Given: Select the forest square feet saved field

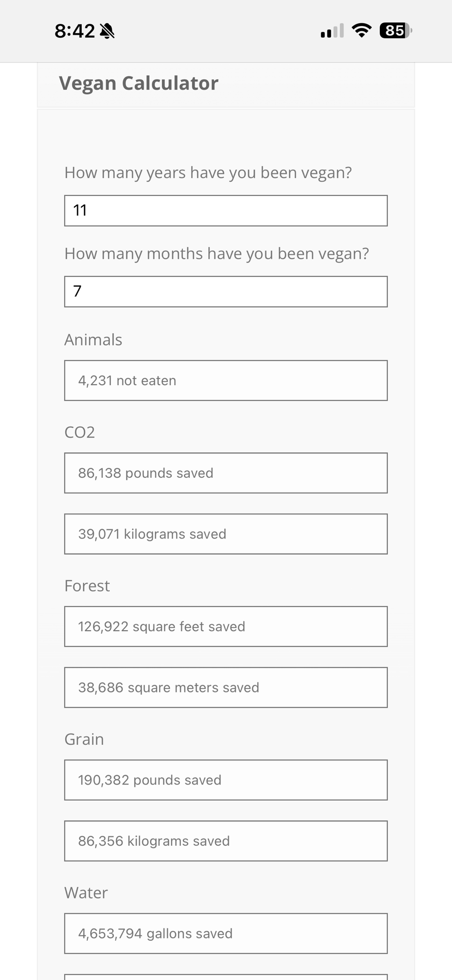Looking at the screenshot, I should pyautogui.click(x=226, y=627).
